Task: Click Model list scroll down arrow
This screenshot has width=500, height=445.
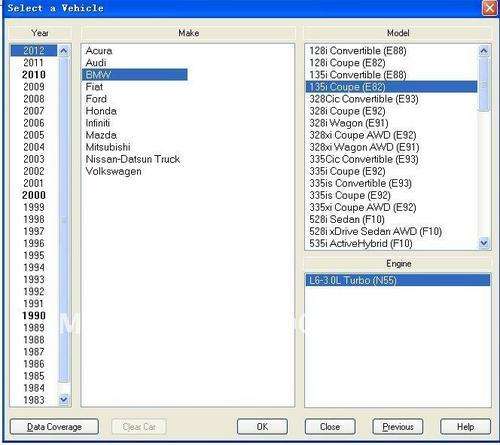Action: pos(484,243)
